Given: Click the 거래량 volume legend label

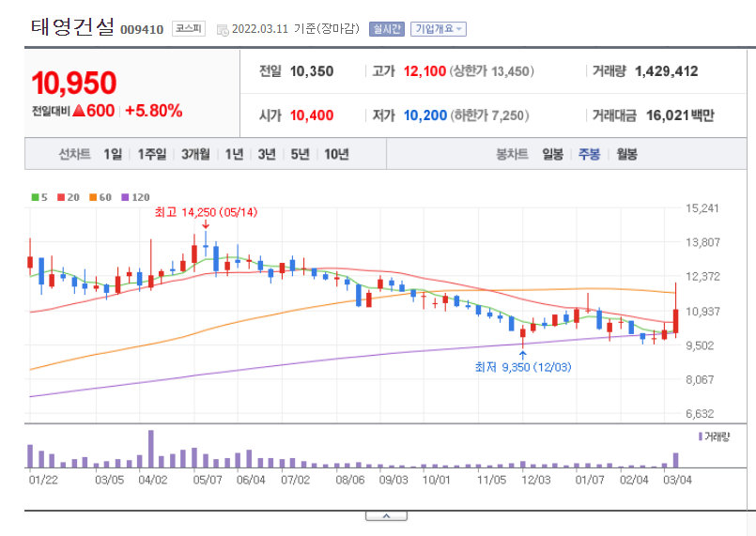Looking at the screenshot, I should pos(717,436).
